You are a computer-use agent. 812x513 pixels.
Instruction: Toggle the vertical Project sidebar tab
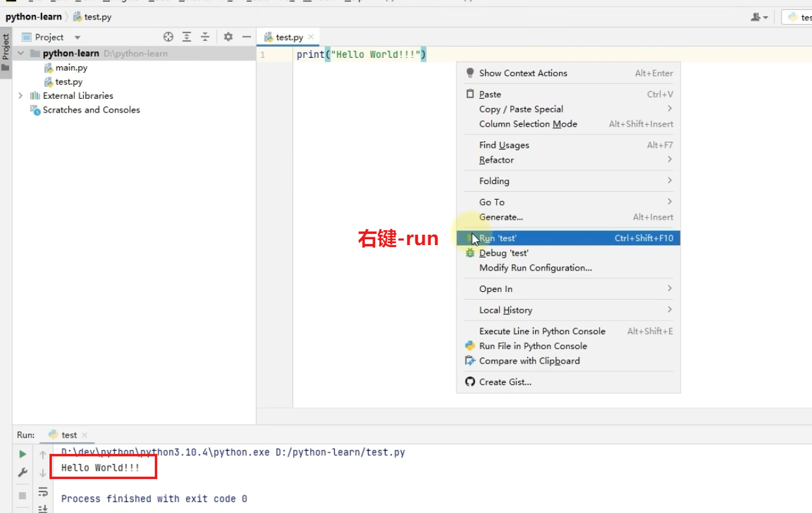click(x=6, y=53)
